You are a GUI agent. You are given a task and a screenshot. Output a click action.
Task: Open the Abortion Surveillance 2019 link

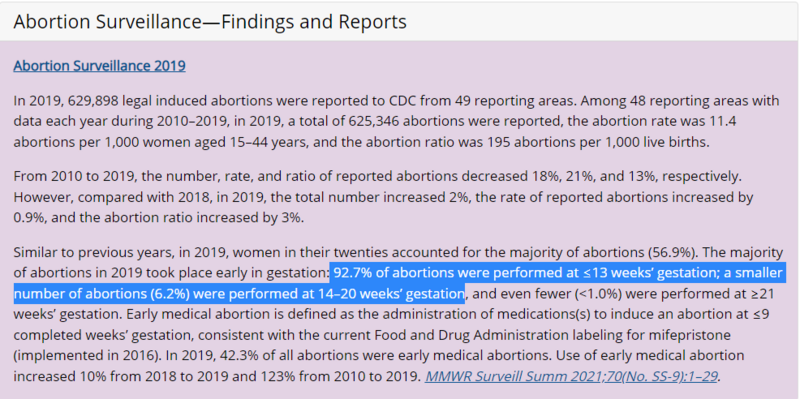pos(99,66)
